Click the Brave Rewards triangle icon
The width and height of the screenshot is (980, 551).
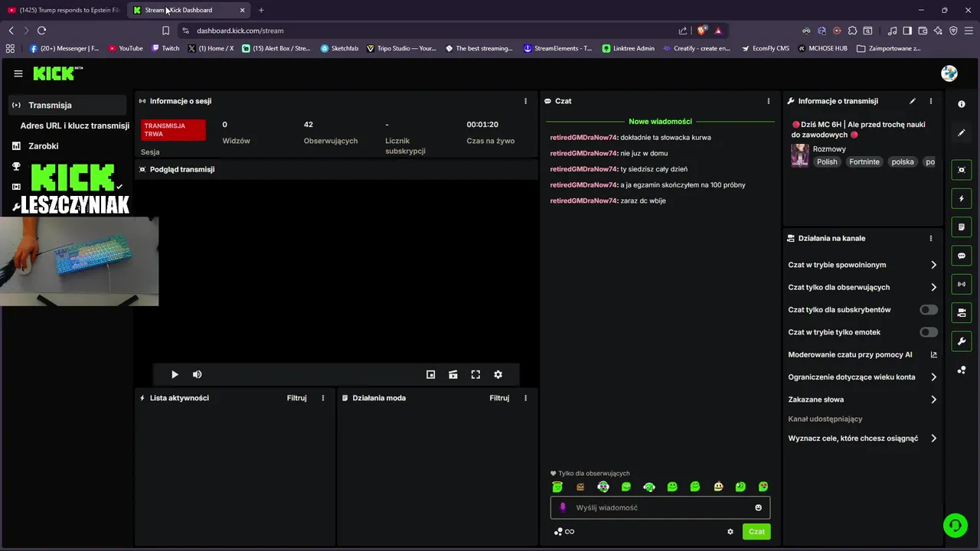coord(718,31)
